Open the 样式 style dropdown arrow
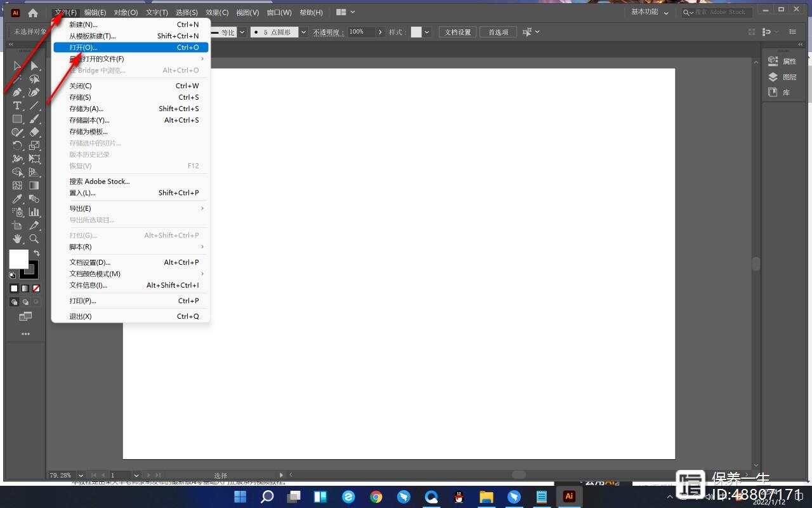The image size is (812, 508). (x=427, y=32)
